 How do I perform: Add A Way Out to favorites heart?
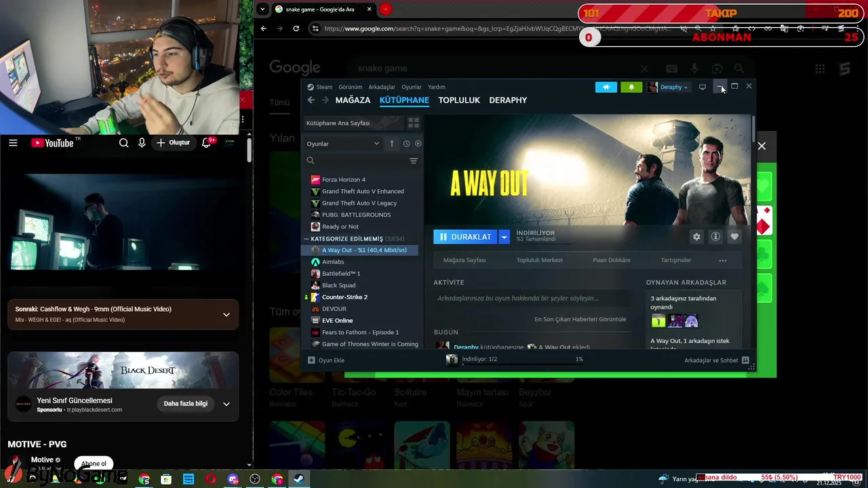tap(734, 237)
